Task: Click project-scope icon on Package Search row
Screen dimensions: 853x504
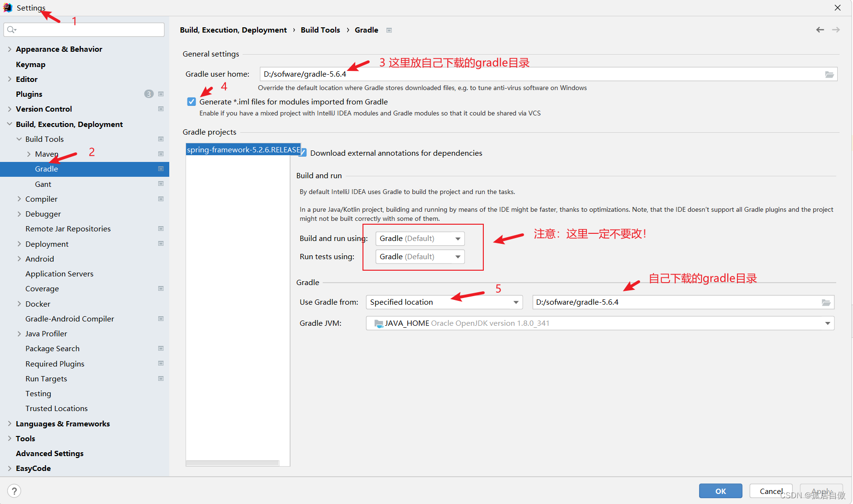Action: tap(161, 348)
